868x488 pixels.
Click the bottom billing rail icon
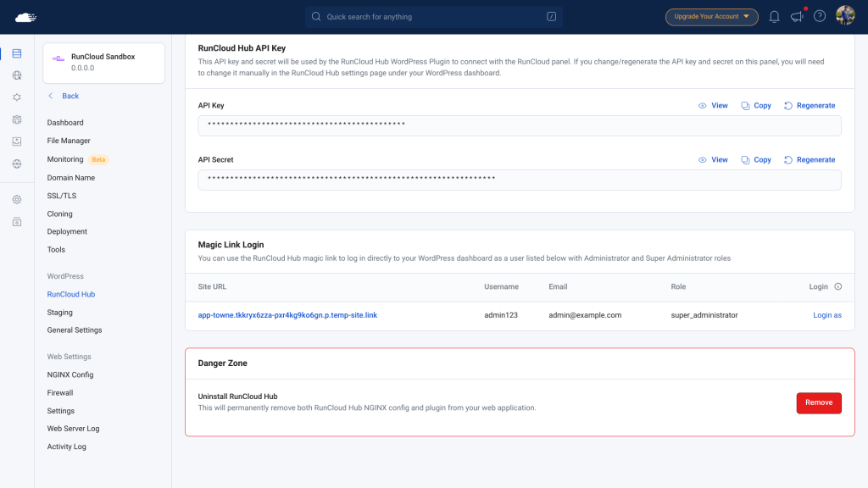tap(17, 222)
